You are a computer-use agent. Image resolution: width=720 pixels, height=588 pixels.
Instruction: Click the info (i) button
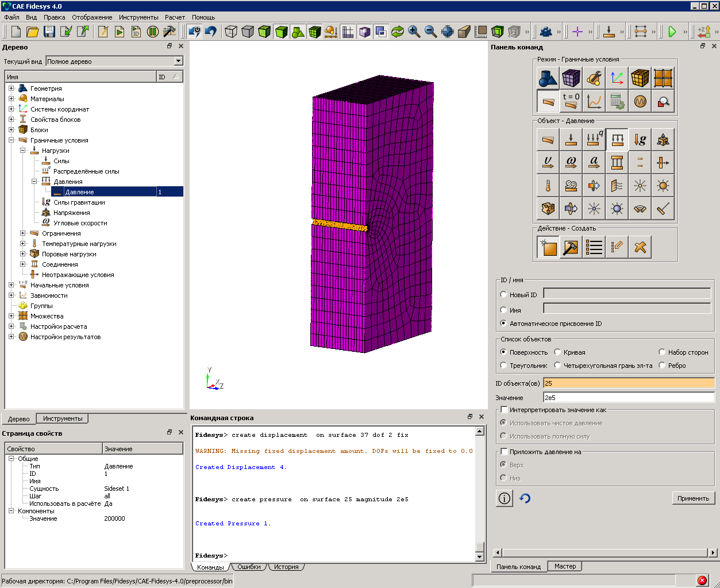pos(504,498)
